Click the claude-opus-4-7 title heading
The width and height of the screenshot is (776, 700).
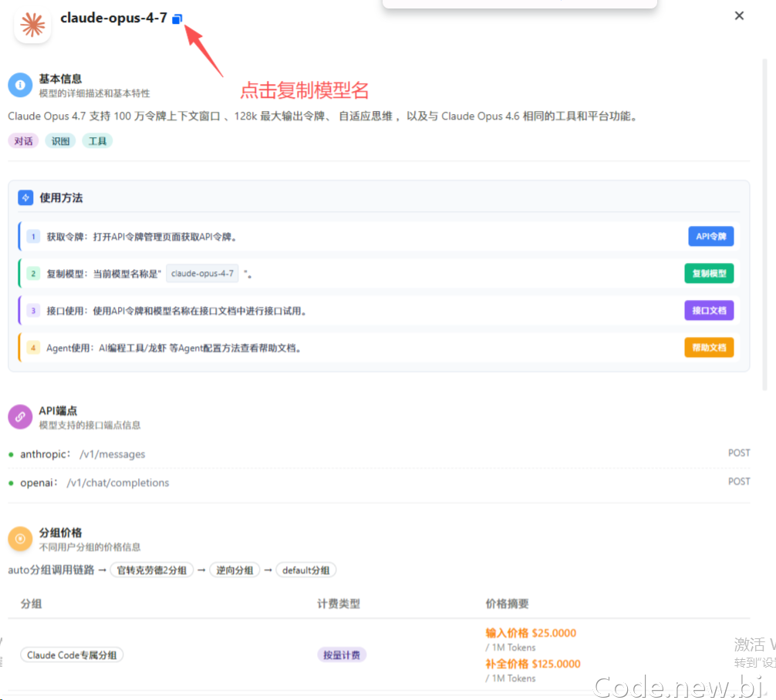point(114,19)
